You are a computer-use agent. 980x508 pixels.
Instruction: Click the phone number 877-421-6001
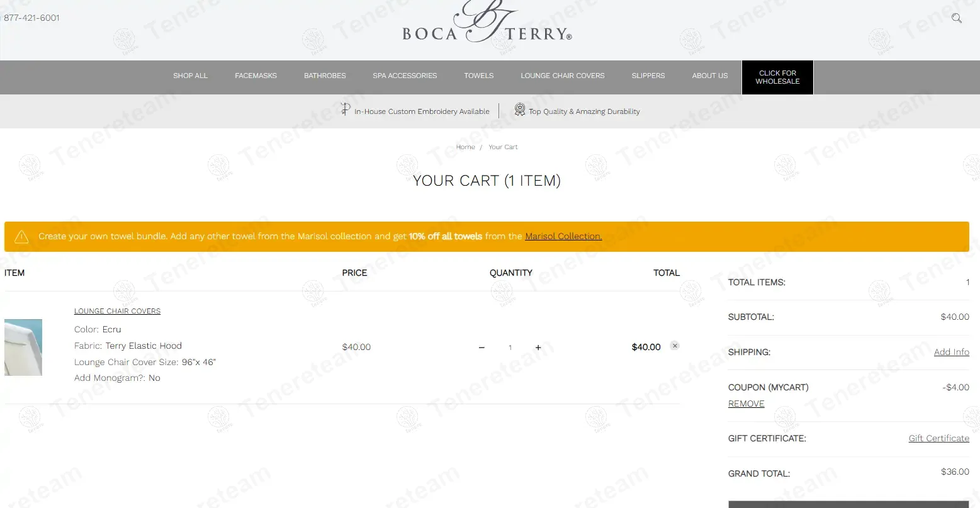[31, 18]
